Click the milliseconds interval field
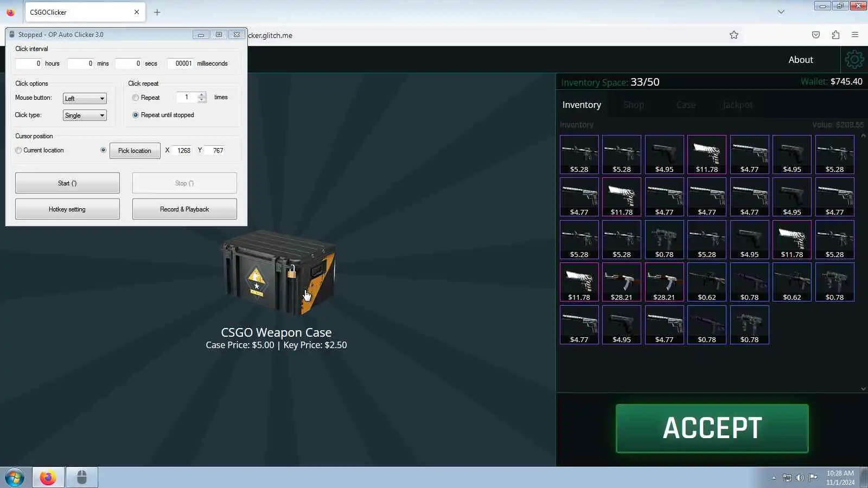This screenshot has width=868, height=488. 181,63
